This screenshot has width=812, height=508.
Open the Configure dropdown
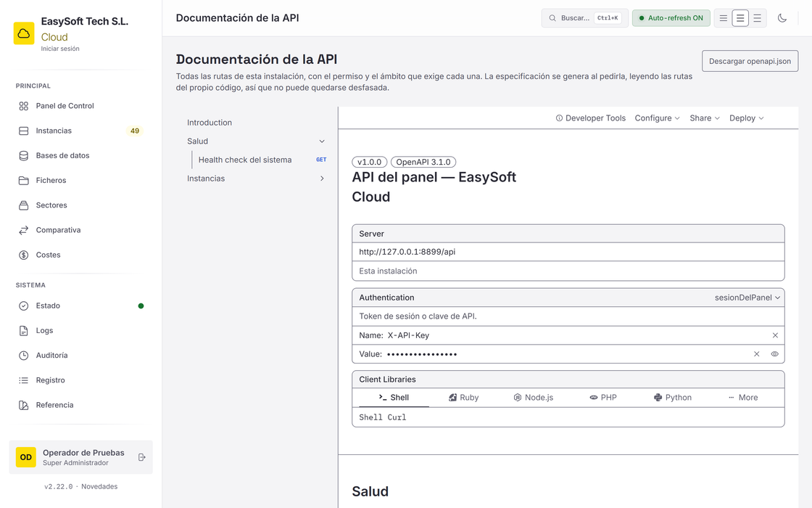(x=657, y=118)
